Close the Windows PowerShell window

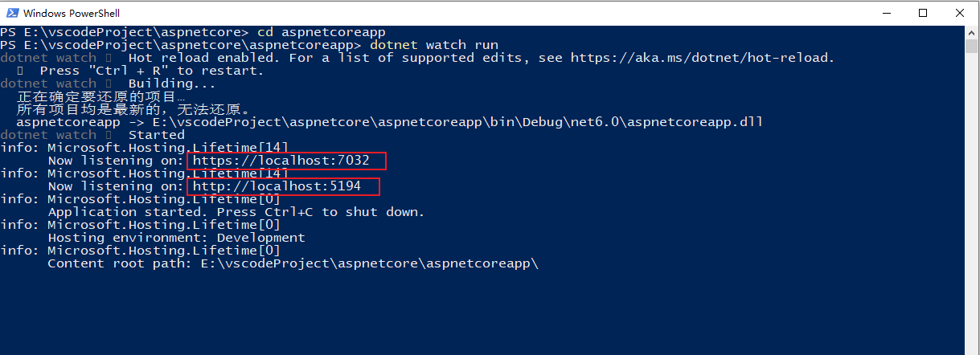[x=960, y=13]
